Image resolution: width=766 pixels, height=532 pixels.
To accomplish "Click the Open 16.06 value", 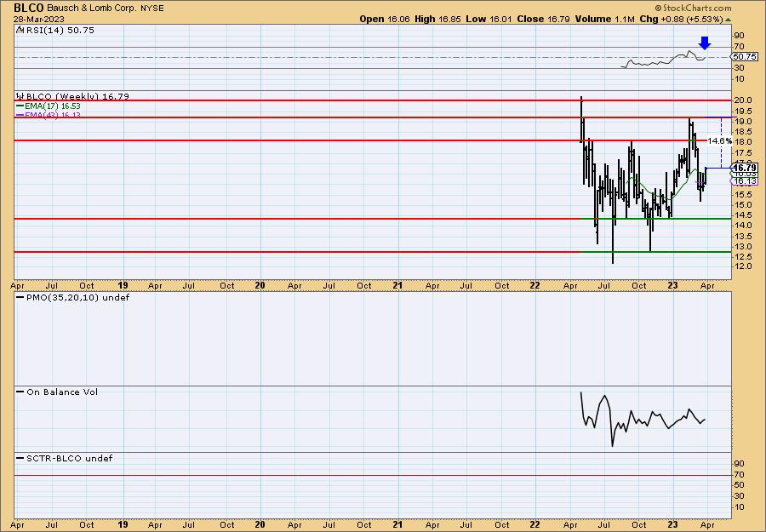I will [385, 19].
